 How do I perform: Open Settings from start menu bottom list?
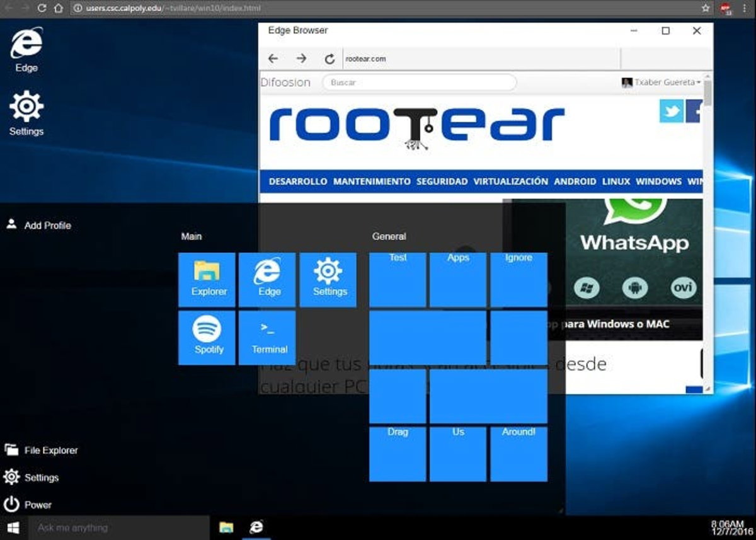tap(31, 478)
